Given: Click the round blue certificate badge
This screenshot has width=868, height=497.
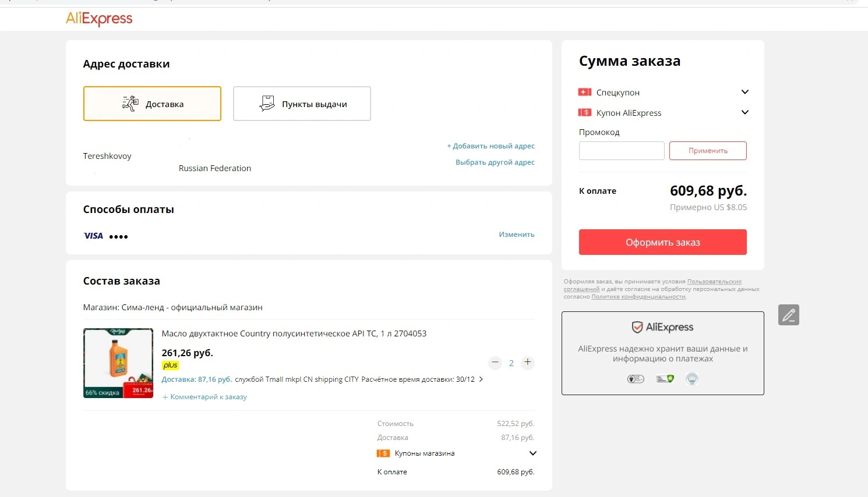Looking at the screenshot, I should pyautogui.click(x=692, y=379).
